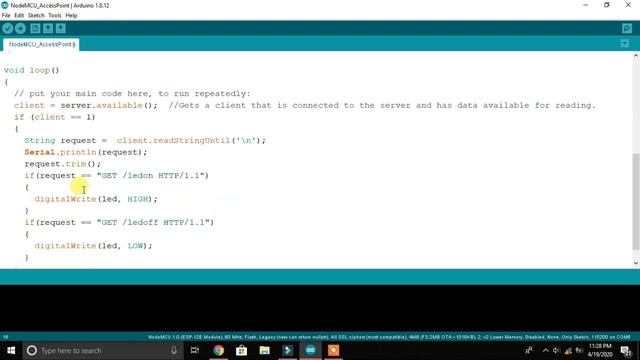The height and width of the screenshot is (360, 640).
Task: Click the Arduino IDE taskbar icon
Action: click(x=311, y=350)
